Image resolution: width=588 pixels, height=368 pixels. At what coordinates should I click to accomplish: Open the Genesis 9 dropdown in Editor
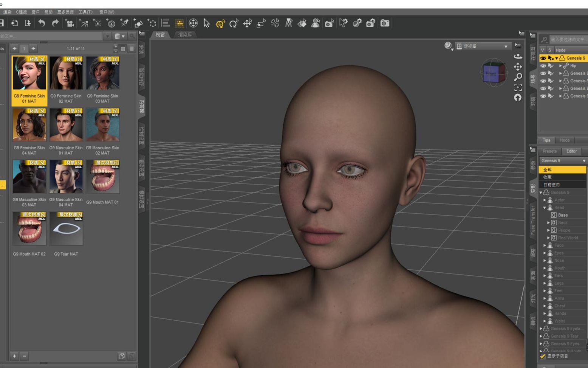pos(563,161)
